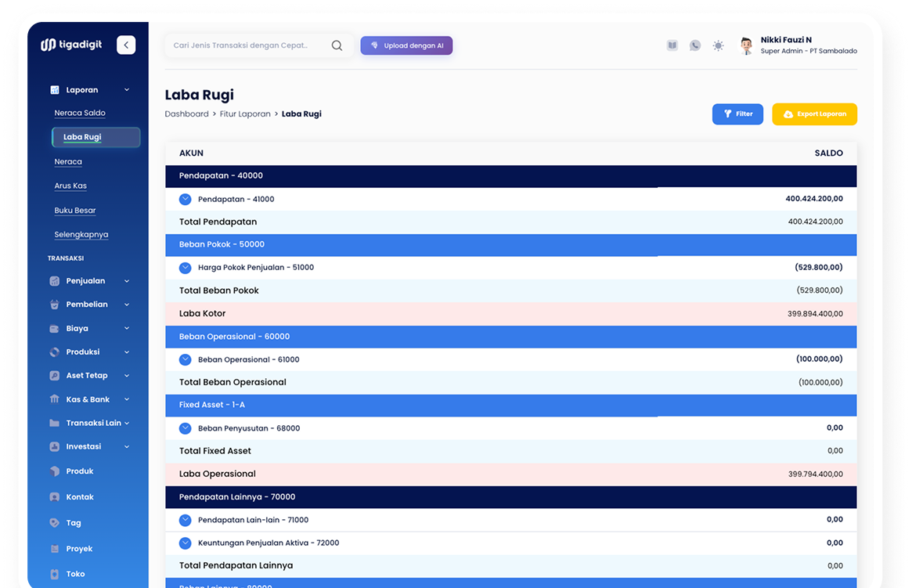Collapse sidebar with the arrow button

[x=126, y=45]
